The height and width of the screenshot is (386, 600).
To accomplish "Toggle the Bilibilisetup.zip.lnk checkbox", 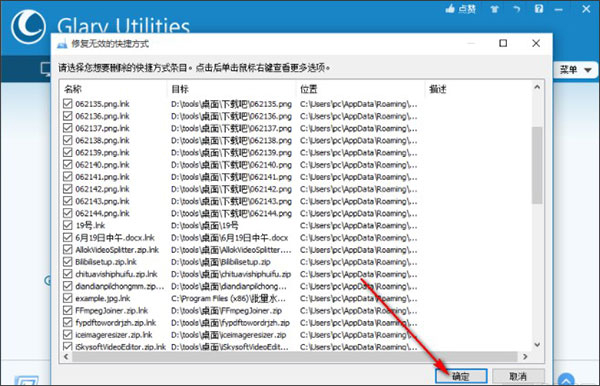I will coord(68,262).
